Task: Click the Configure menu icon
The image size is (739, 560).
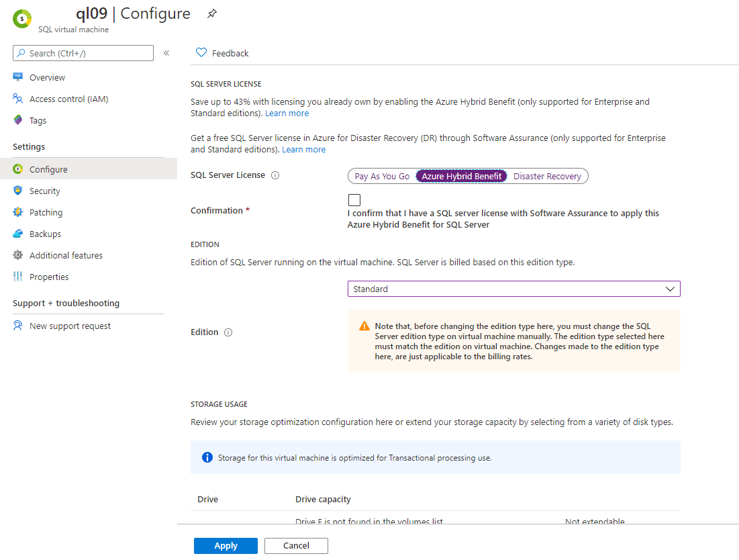Action: pos(18,169)
